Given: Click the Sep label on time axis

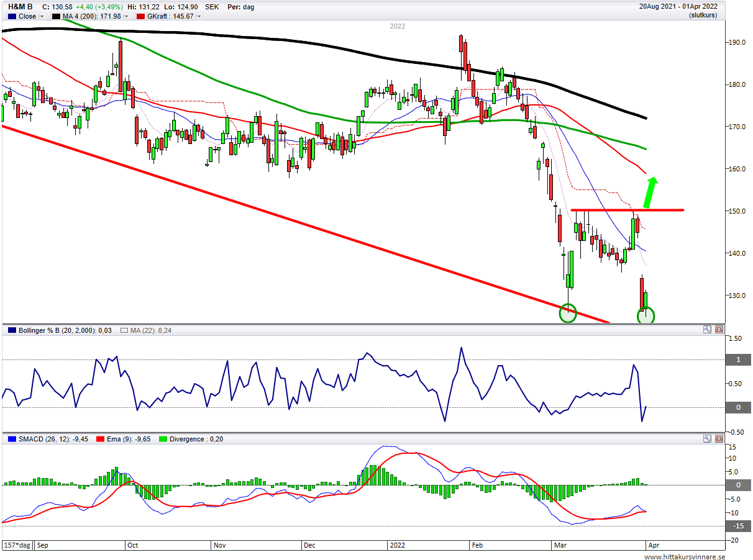Looking at the screenshot, I should [x=43, y=546].
